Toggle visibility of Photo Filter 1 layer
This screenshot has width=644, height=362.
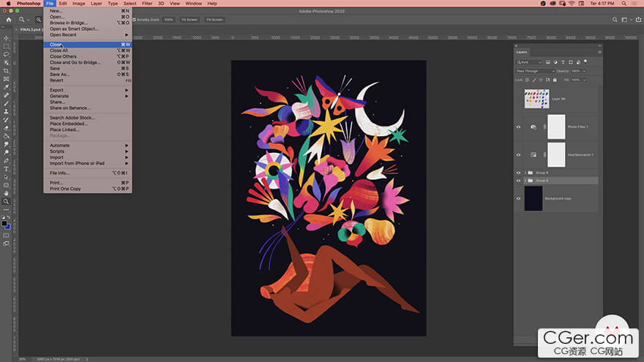tap(518, 127)
